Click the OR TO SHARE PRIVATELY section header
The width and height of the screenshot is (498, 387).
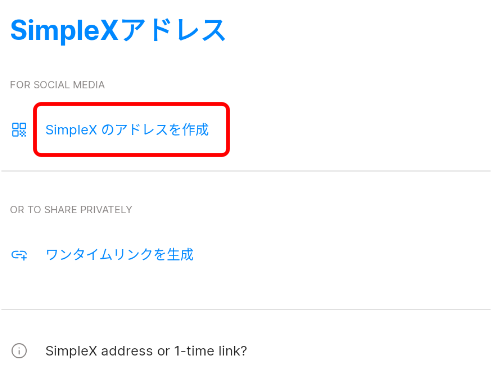coord(71,210)
